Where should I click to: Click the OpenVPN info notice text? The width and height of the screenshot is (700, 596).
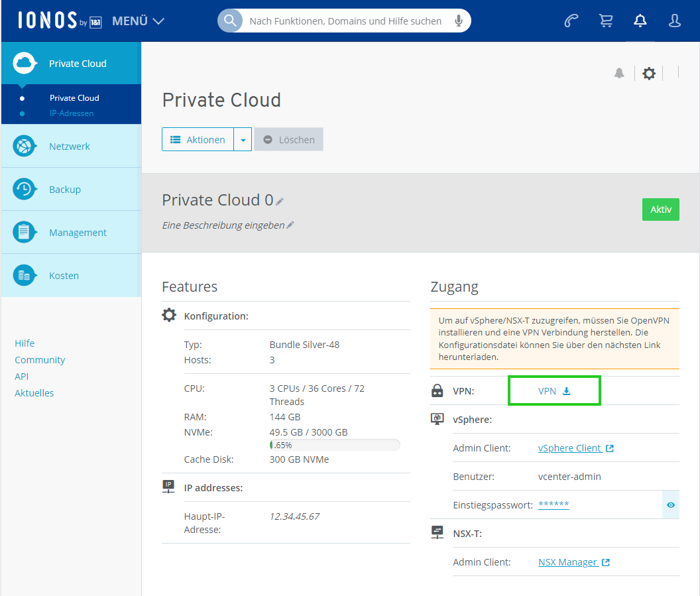554,338
